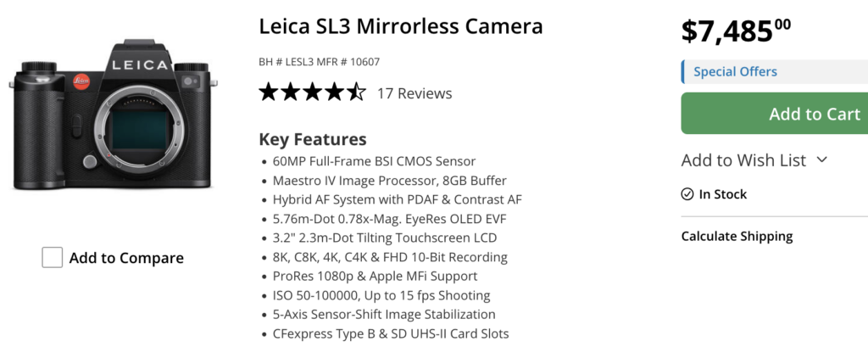Open the Special Offers tab
868x347 pixels.
(x=735, y=71)
